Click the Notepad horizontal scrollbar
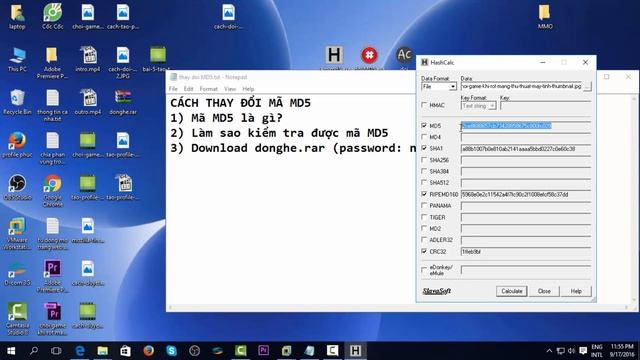Viewport: 640px width, 360px height. coord(398,307)
